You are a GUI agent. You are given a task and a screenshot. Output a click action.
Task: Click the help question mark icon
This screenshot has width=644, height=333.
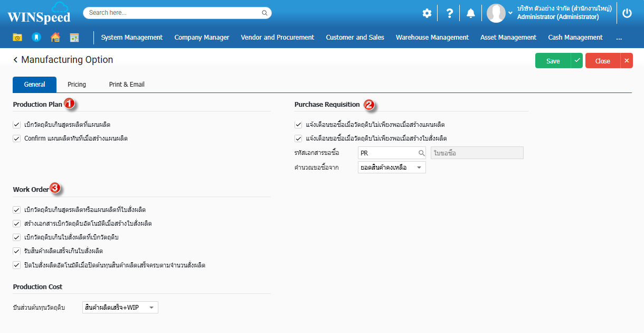point(449,14)
